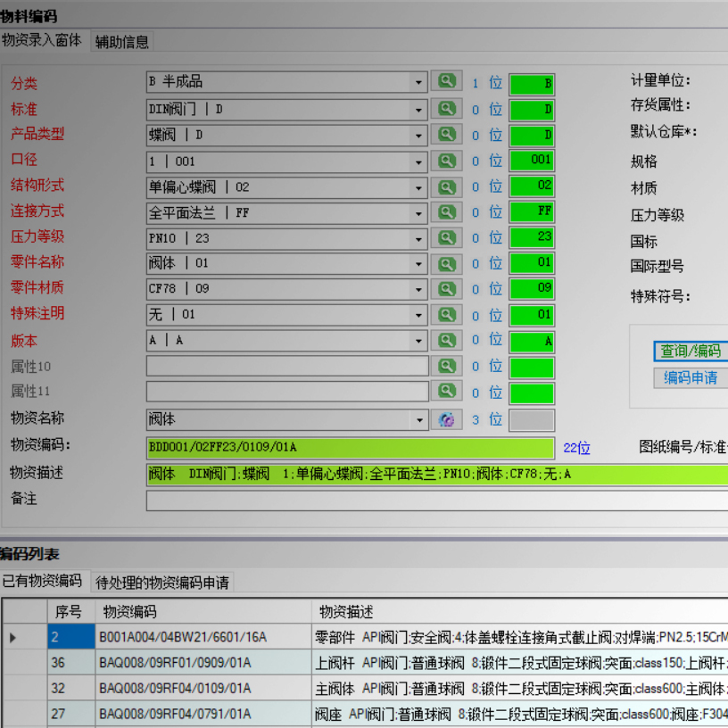Open the 版本 dropdown arrow

(418, 341)
